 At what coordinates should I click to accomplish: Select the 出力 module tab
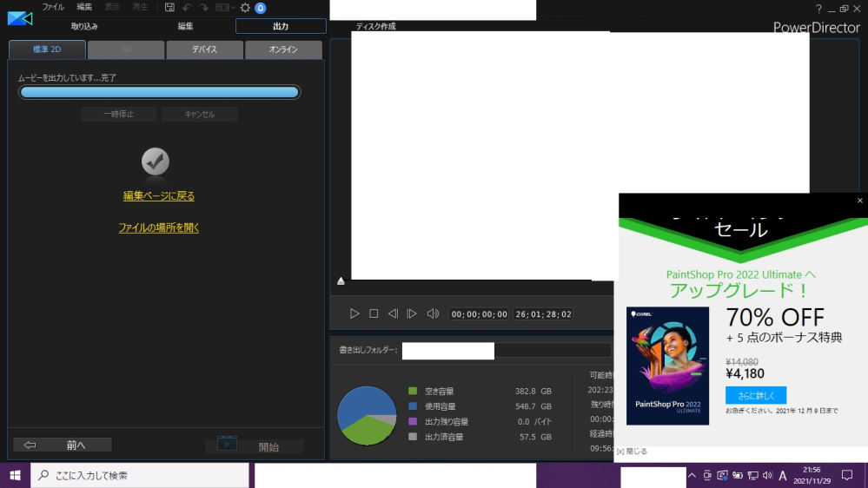pyautogui.click(x=281, y=26)
